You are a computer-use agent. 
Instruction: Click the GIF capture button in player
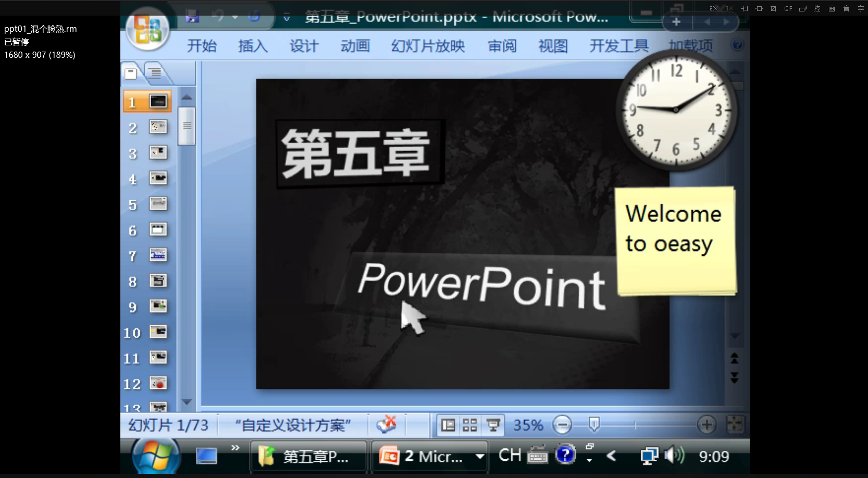click(788, 8)
